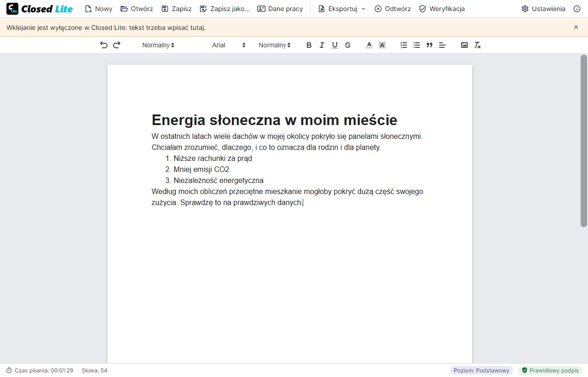The width and height of the screenshot is (588, 377).
Task: Toggle the numbered list
Action: pos(404,45)
